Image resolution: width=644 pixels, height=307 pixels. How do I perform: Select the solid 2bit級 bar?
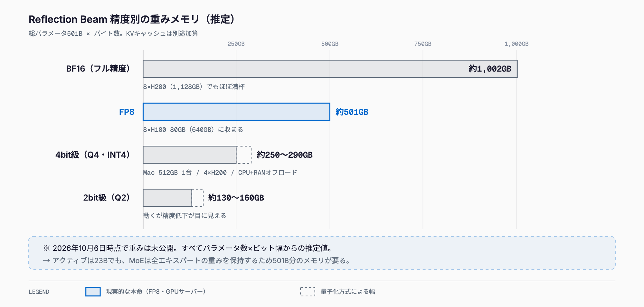pyautogui.click(x=167, y=198)
